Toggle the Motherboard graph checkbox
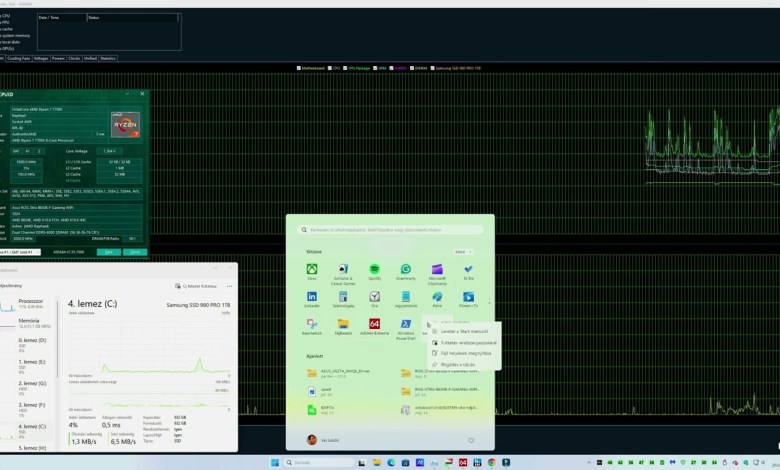 [x=299, y=68]
